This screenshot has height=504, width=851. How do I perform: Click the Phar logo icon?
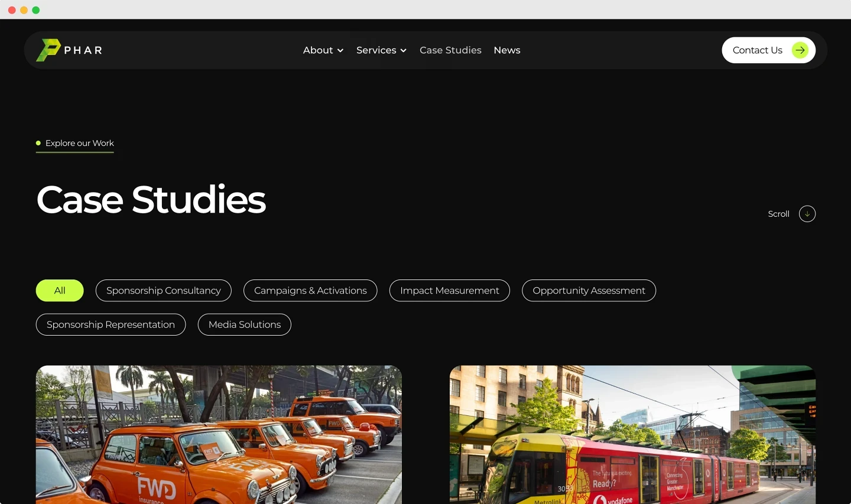pos(48,50)
